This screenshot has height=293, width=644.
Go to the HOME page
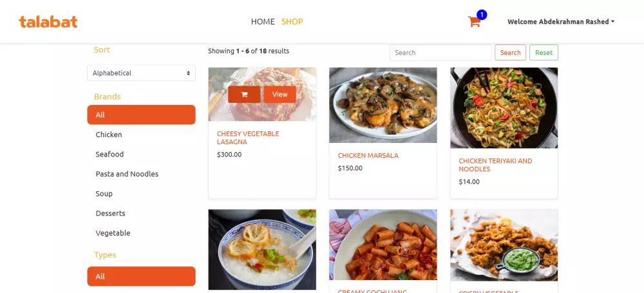[263, 21]
